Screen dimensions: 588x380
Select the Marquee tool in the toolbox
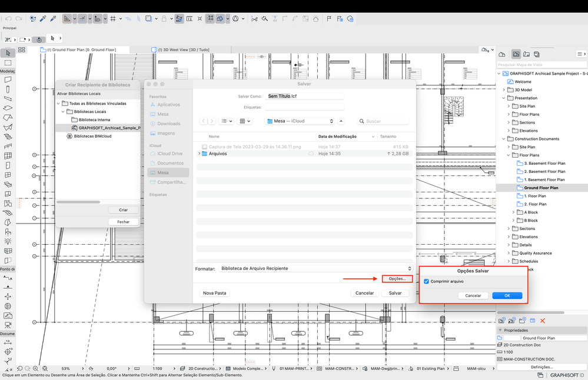pos(8,62)
